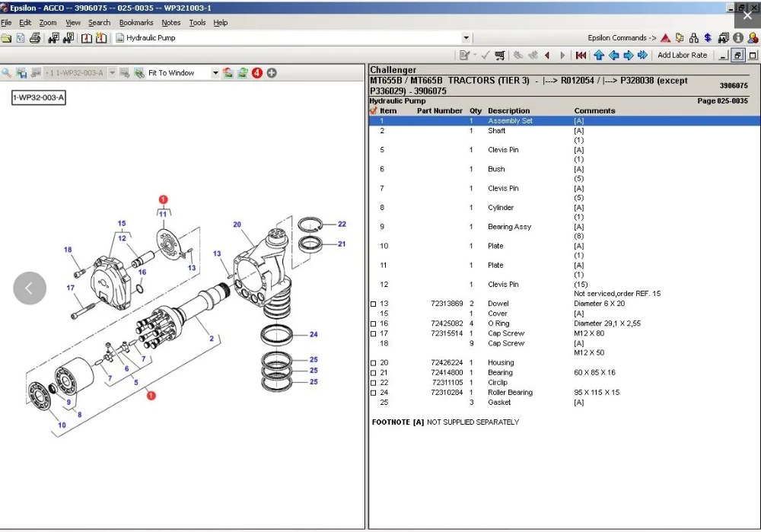Click the Description column header
Image resolution: width=761 pixels, height=532 pixels.
508,110
